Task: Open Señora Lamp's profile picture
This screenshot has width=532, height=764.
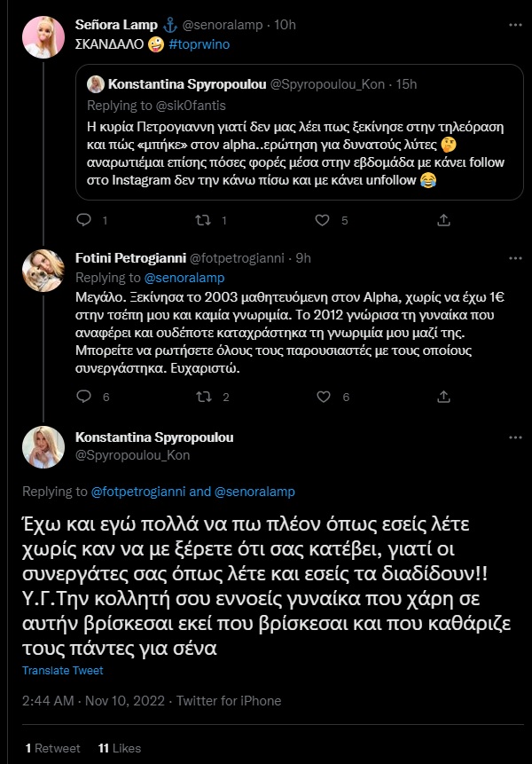Action: coord(43,36)
